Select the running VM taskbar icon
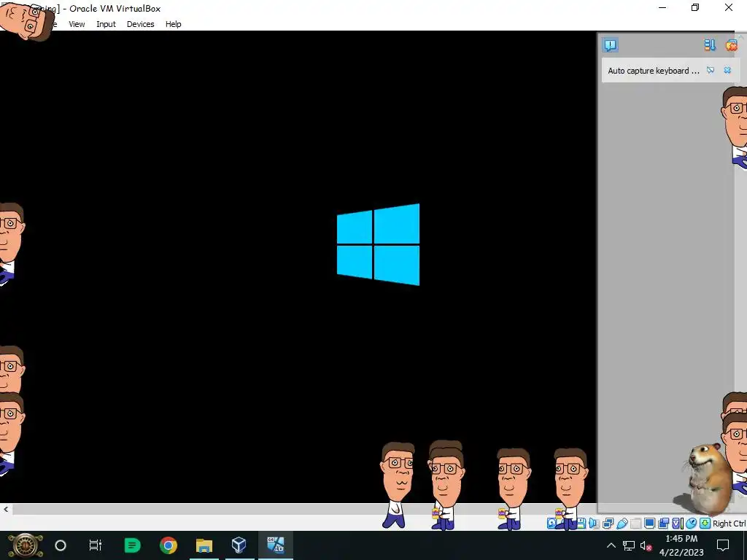The height and width of the screenshot is (560, 747). pos(275,545)
